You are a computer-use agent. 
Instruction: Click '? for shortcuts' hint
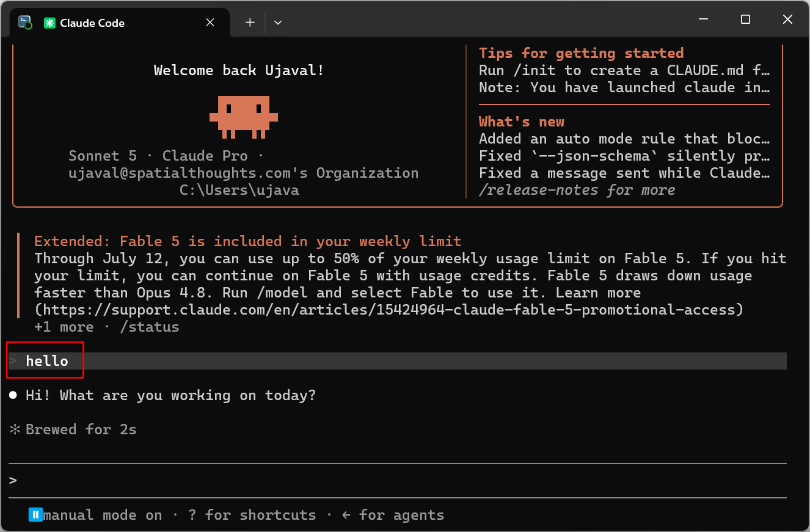coord(252,515)
